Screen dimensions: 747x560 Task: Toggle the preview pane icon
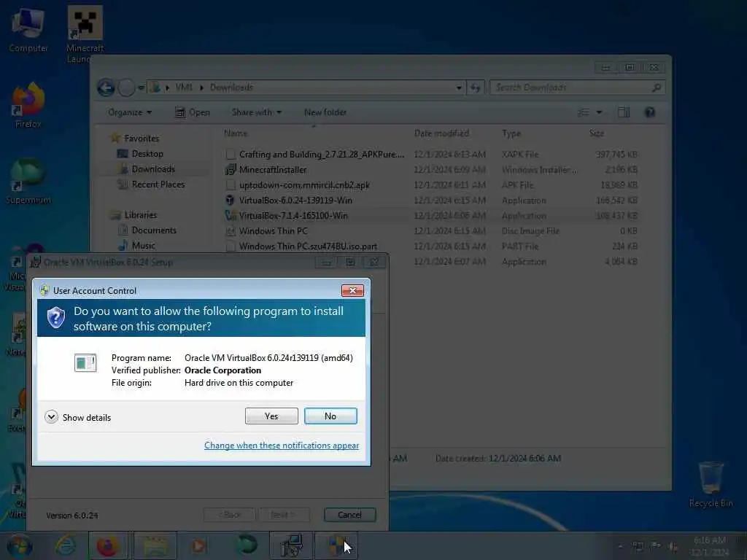coord(624,112)
